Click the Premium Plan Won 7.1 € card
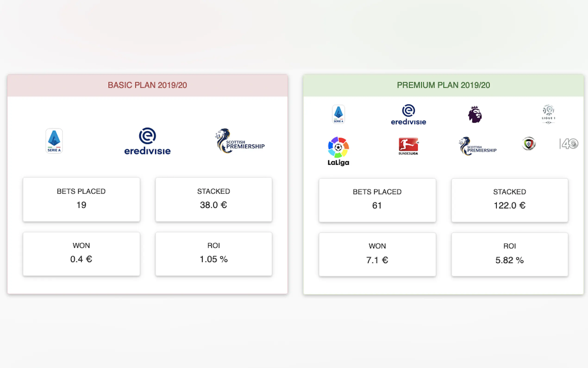588x368 pixels. click(x=377, y=254)
